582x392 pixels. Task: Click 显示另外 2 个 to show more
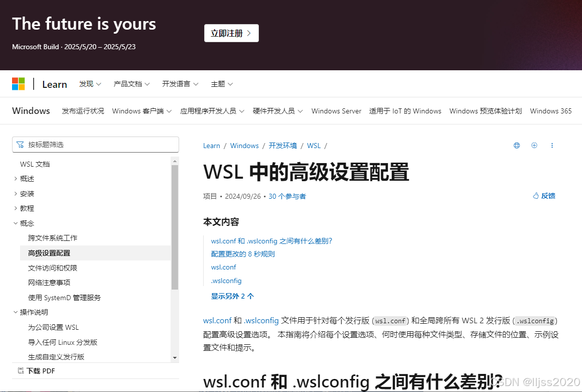pyautogui.click(x=232, y=296)
